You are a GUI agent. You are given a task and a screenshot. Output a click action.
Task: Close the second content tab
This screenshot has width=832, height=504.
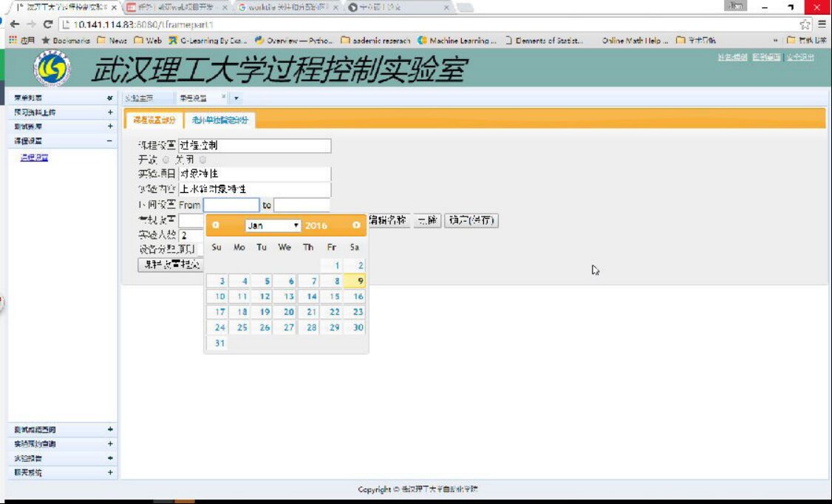[x=223, y=97]
